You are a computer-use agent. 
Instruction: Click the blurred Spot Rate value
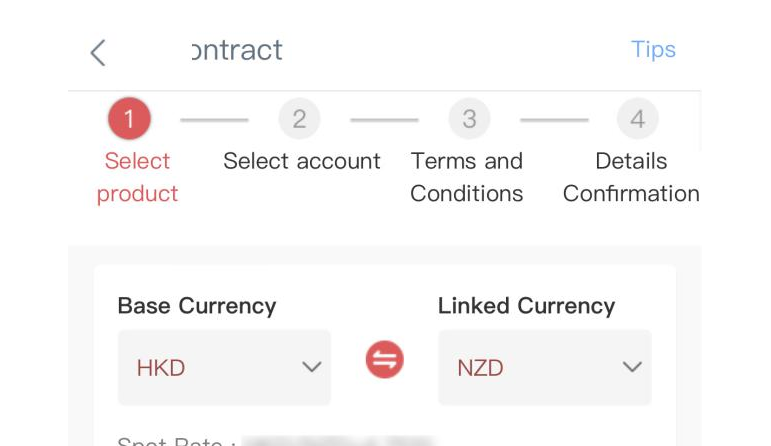click(x=337, y=441)
